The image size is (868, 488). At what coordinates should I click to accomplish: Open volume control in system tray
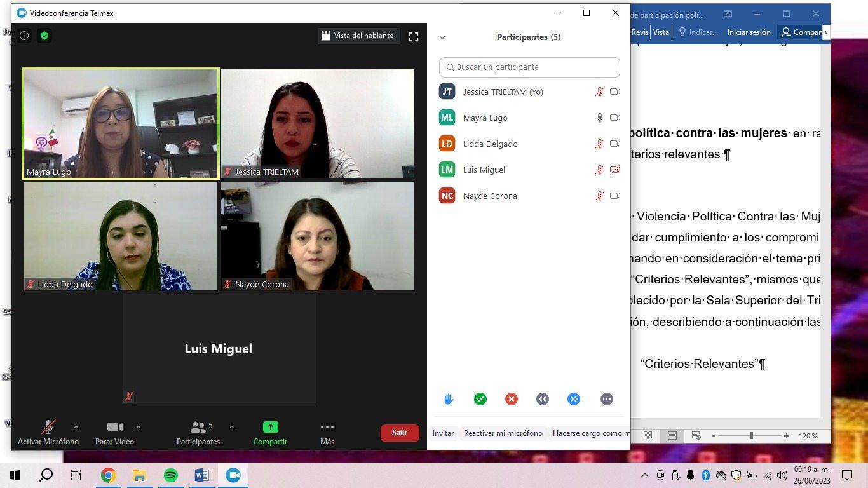coord(782,475)
